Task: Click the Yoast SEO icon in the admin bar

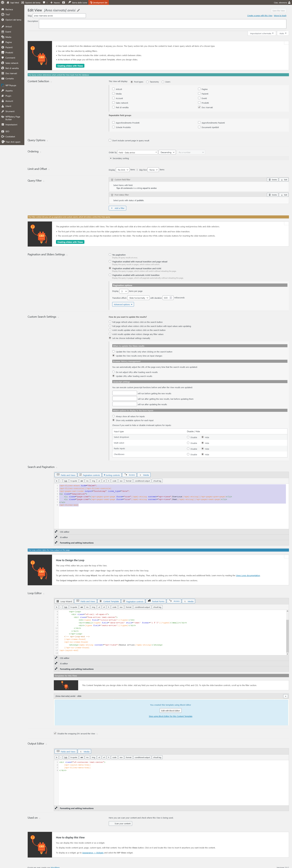Action: [x=63, y=2]
